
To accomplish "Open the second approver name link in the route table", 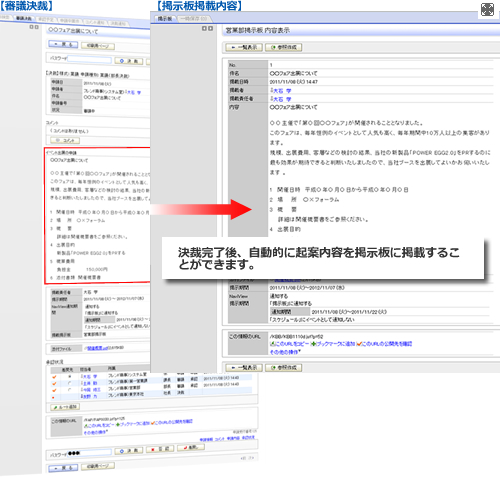I will (x=89, y=383).
